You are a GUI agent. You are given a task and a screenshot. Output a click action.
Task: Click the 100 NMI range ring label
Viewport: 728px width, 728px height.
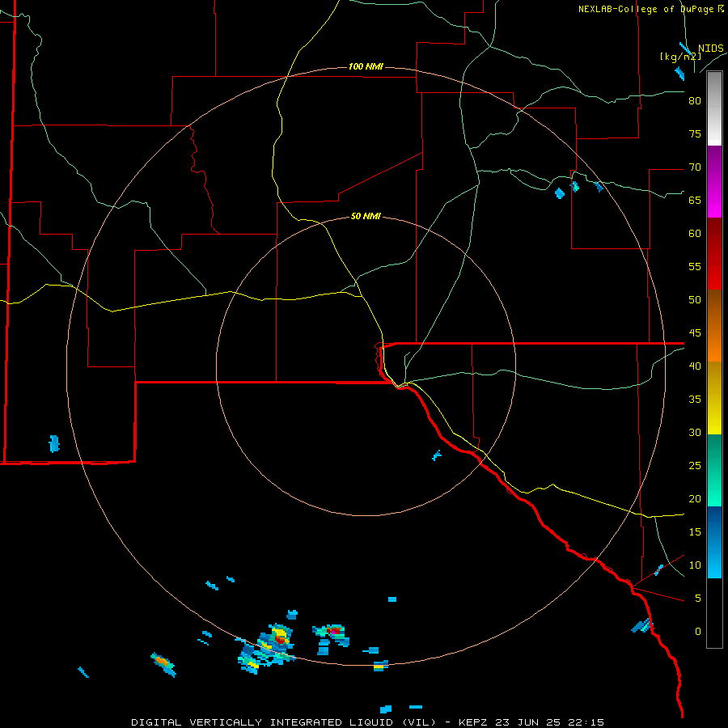(x=366, y=66)
